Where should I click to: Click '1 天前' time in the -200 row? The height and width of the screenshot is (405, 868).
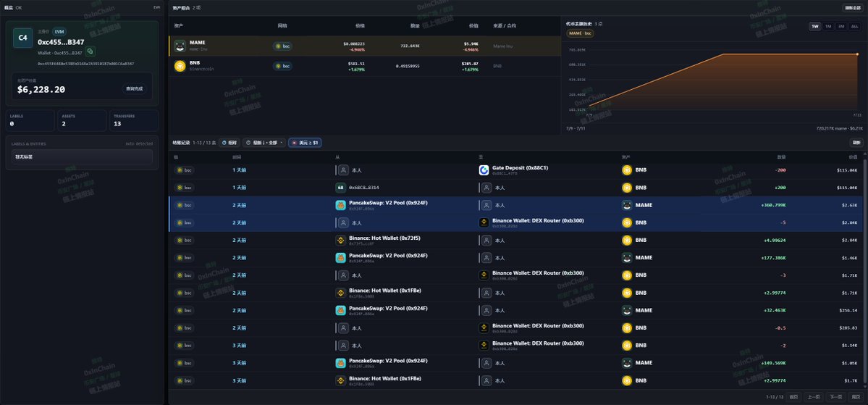point(239,170)
